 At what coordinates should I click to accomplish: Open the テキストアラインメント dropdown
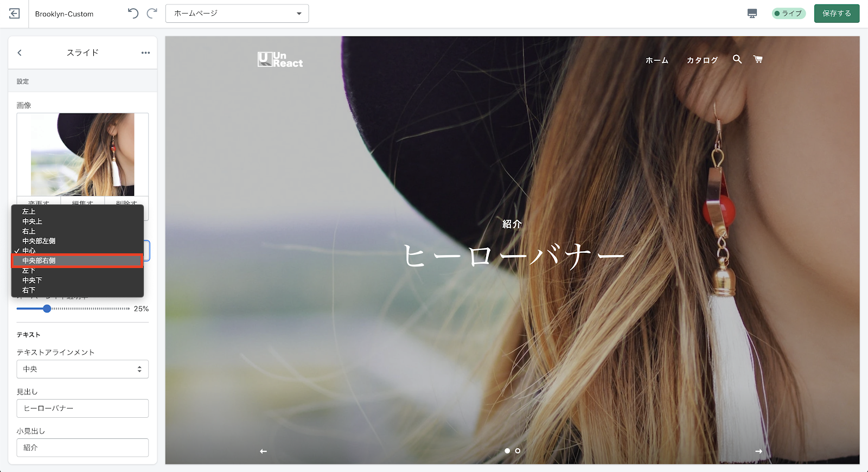tap(82, 369)
